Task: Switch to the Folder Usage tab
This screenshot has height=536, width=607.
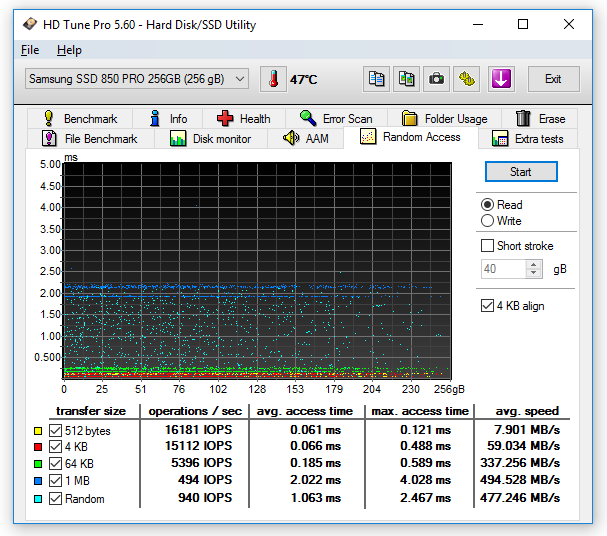Action: (444, 118)
